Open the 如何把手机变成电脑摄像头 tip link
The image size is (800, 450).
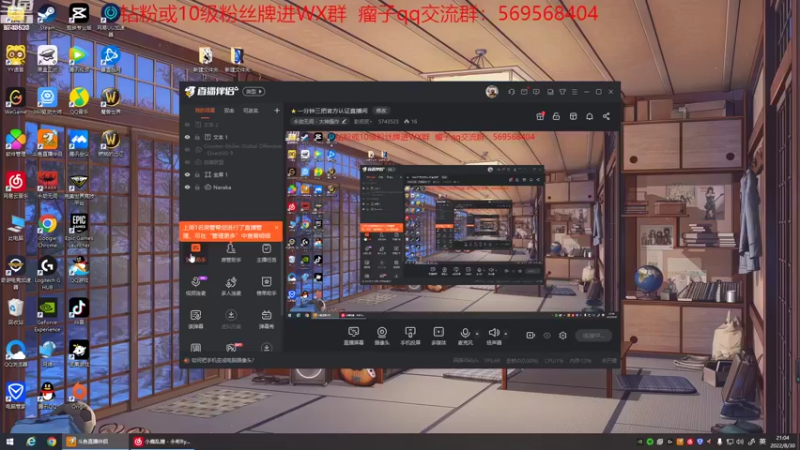[222, 360]
